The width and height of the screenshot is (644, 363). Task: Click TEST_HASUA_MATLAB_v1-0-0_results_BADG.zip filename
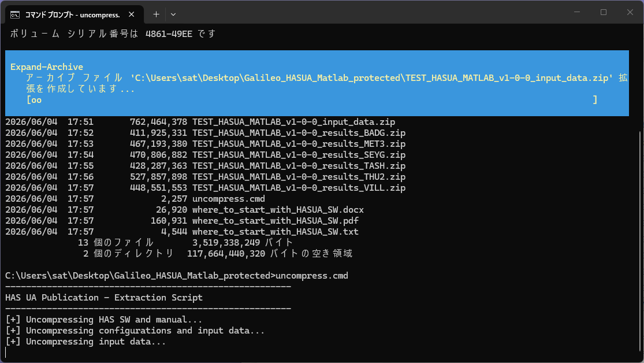[299, 133]
